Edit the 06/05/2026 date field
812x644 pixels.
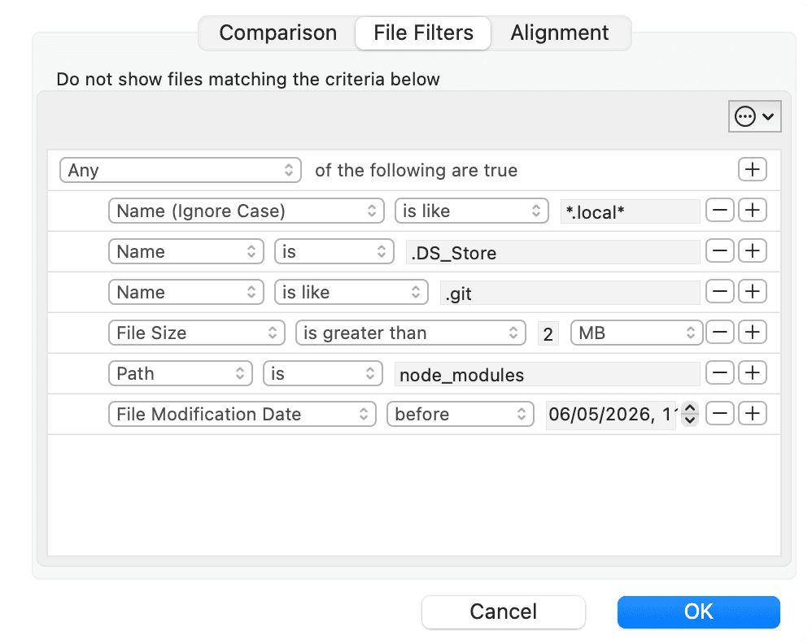[x=612, y=415]
